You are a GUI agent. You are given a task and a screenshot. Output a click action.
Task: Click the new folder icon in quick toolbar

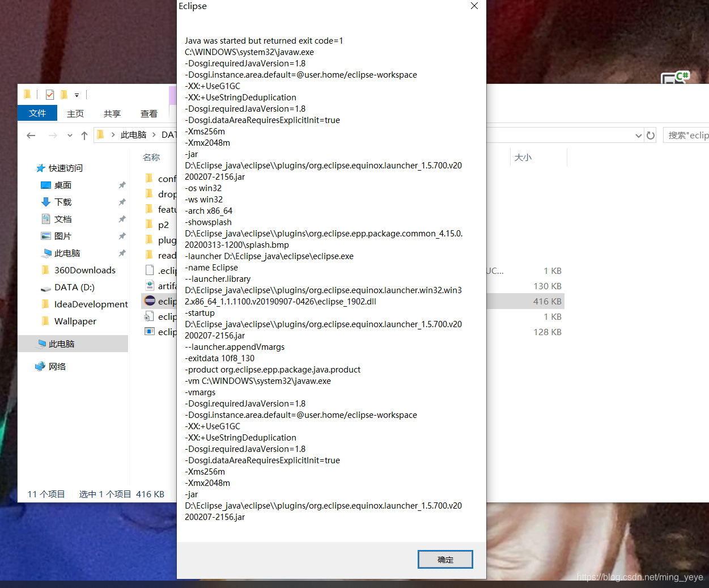(x=64, y=95)
